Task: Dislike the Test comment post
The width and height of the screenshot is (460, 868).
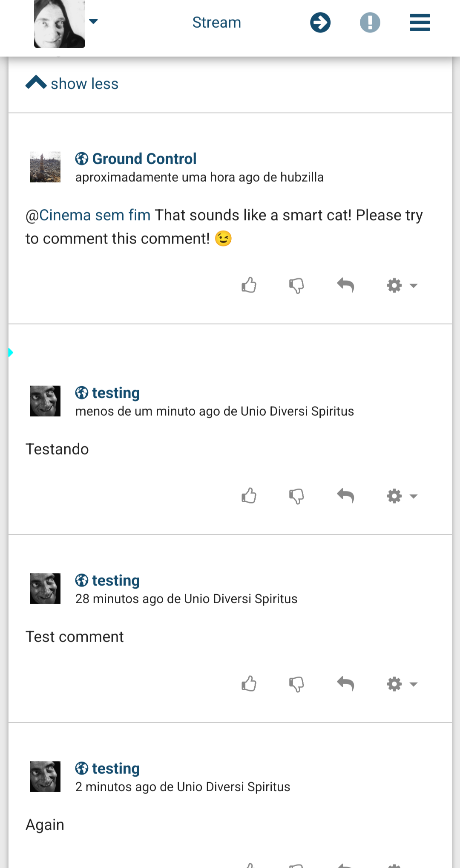Action: coord(296,684)
